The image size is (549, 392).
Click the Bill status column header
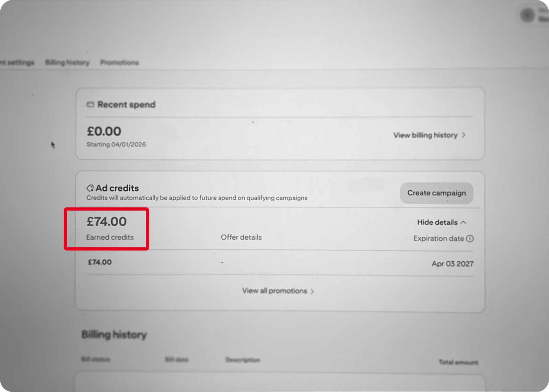pyautogui.click(x=95, y=359)
